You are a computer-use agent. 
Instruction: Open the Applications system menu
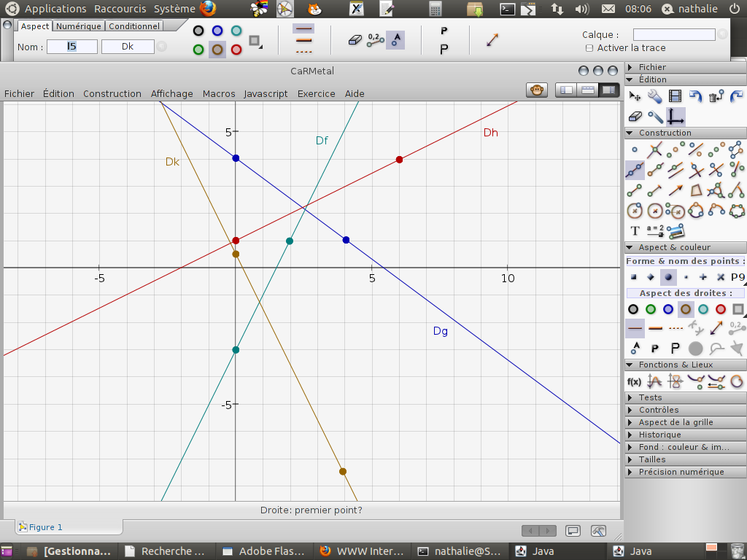pyautogui.click(x=55, y=9)
